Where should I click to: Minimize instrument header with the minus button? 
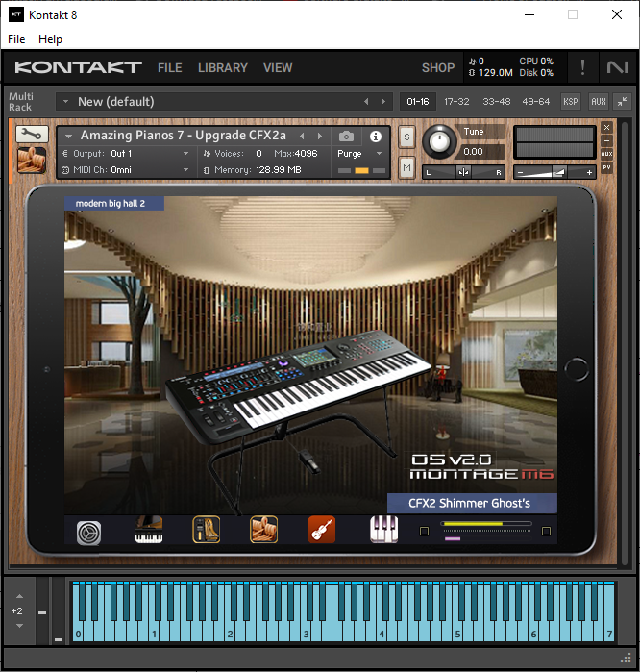[606, 140]
